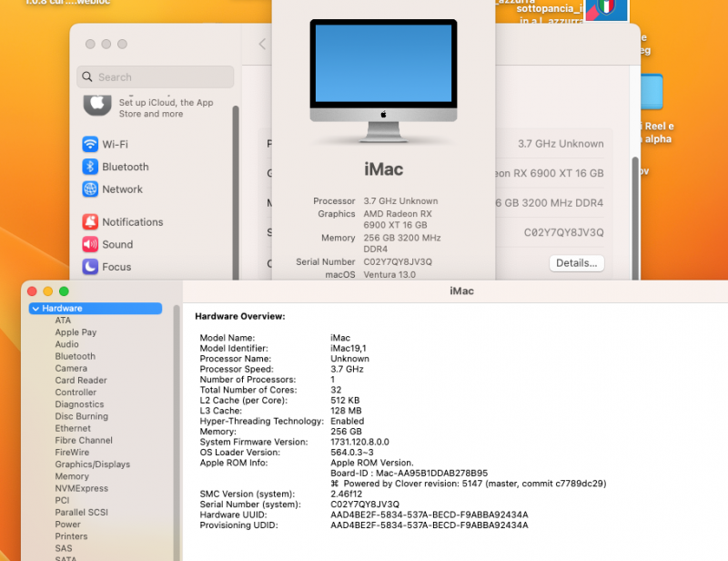Click the Hardware Overview heading
The image size is (728, 561).
click(240, 317)
